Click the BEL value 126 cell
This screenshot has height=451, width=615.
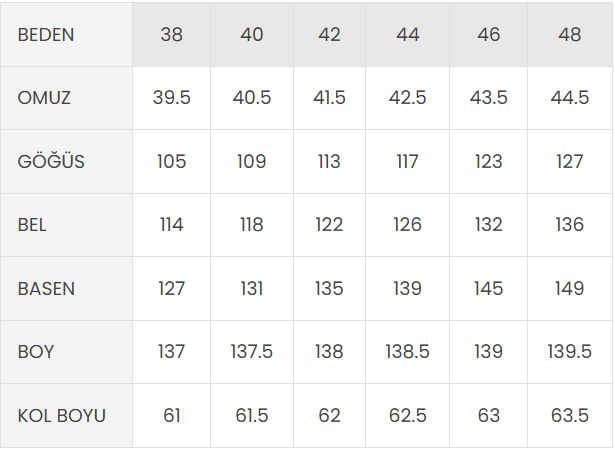tap(407, 225)
